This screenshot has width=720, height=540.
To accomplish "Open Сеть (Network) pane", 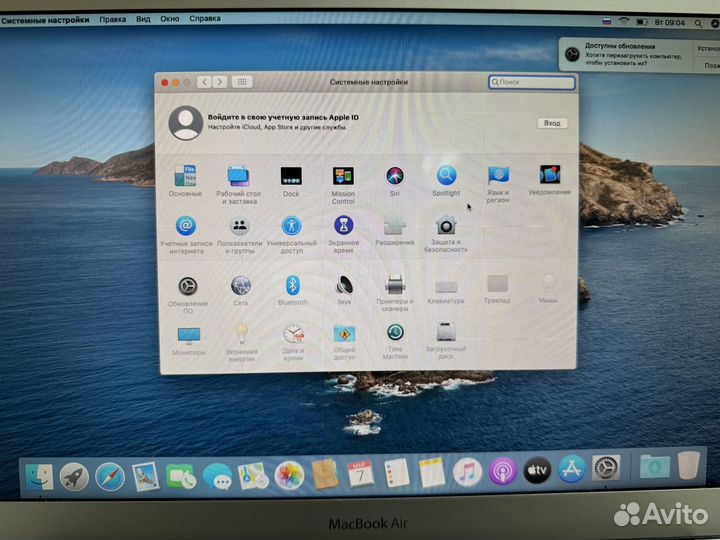I will pyautogui.click(x=241, y=291).
